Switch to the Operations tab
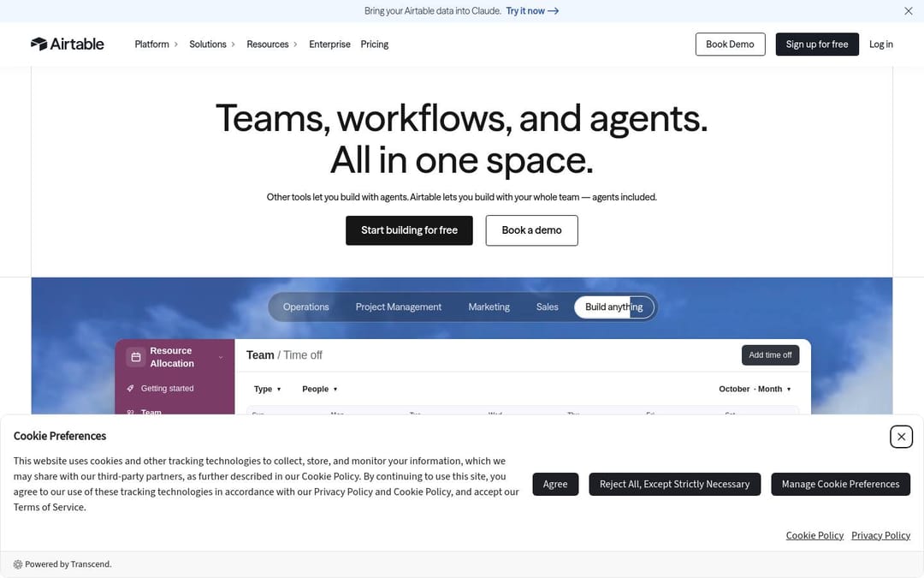Viewport: 924px width, 578px height. tap(305, 307)
